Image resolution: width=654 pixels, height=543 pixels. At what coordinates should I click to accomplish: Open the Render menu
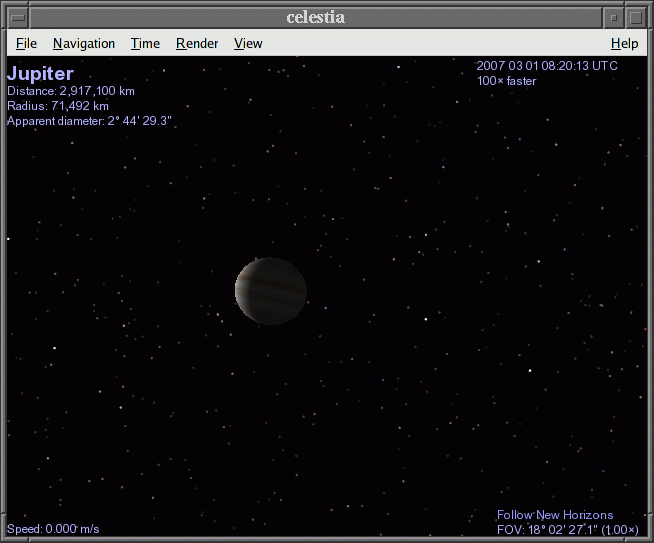(197, 43)
